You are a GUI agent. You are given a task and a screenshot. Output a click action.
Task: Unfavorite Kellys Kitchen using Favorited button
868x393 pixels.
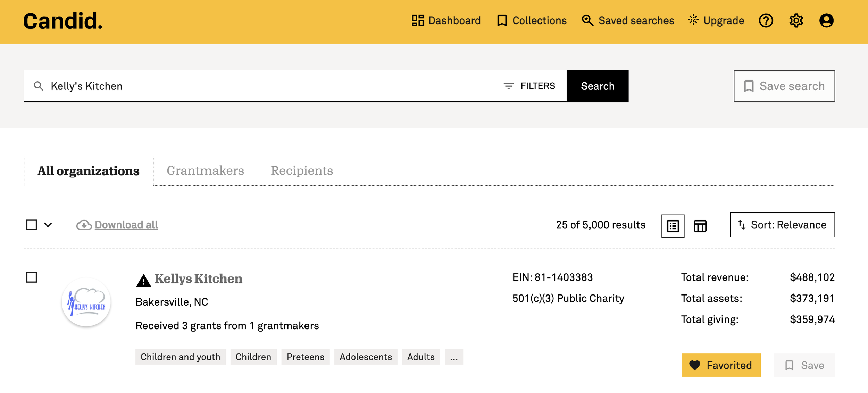[x=721, y=365]
